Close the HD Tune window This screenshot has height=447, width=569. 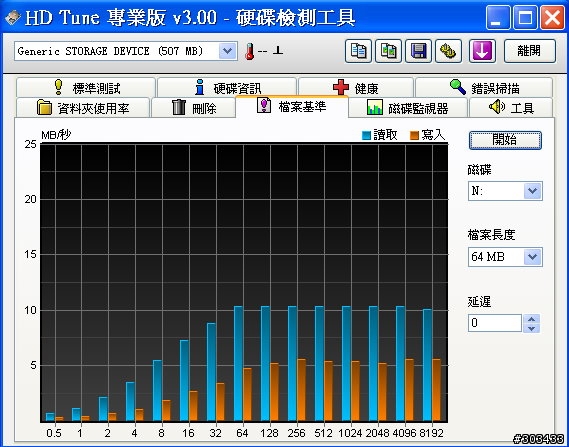552,17
